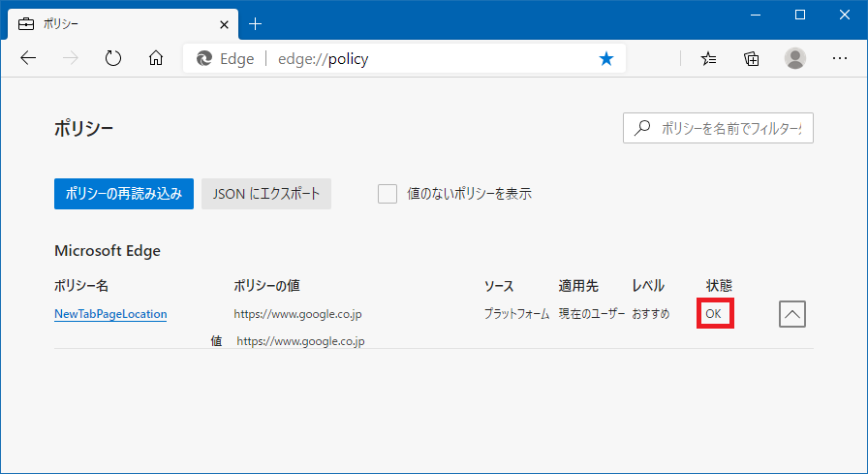The height and width of the screenshot is (474, 868).
Task: Open the NewTabPageLocation policy link
Action: (x=110, y=314)
